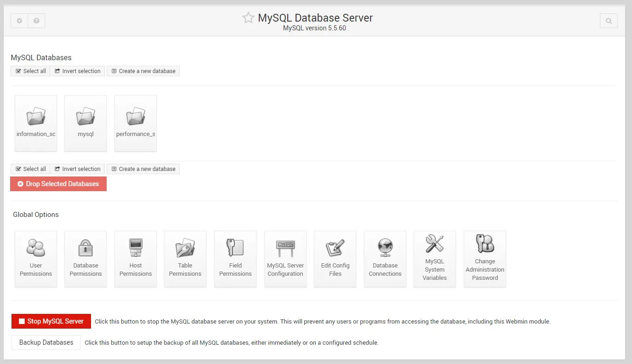Open Edit Config Files icon
Image resolution: width=632 pixels, height=364 pixels.
click(x=335, y=248)
